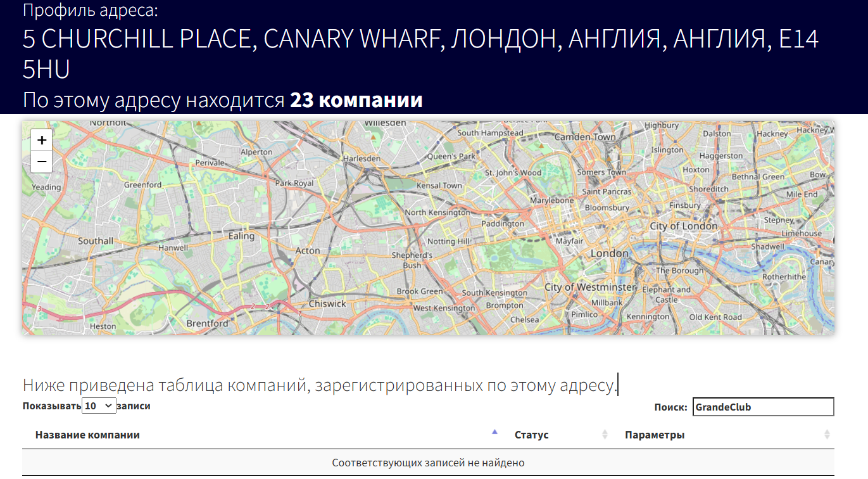Click 'Chiswick' label on the map

[x=327, y=303]
